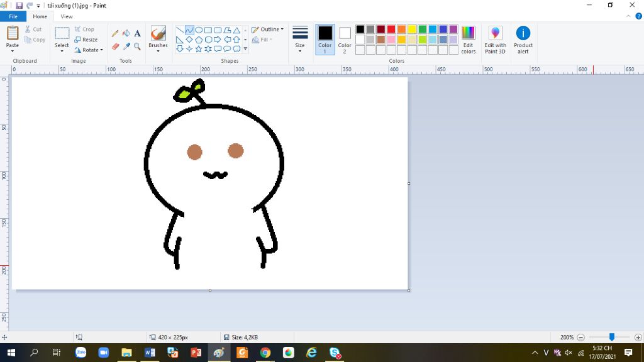
Task: Click the Magnifier tool
Action: (x=137, y=47)
